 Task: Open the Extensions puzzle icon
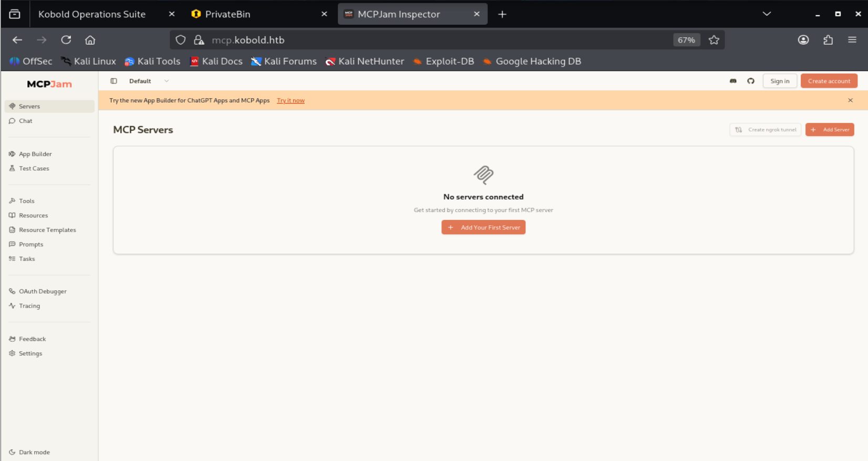pyautogui.click(x=828, y=40)
